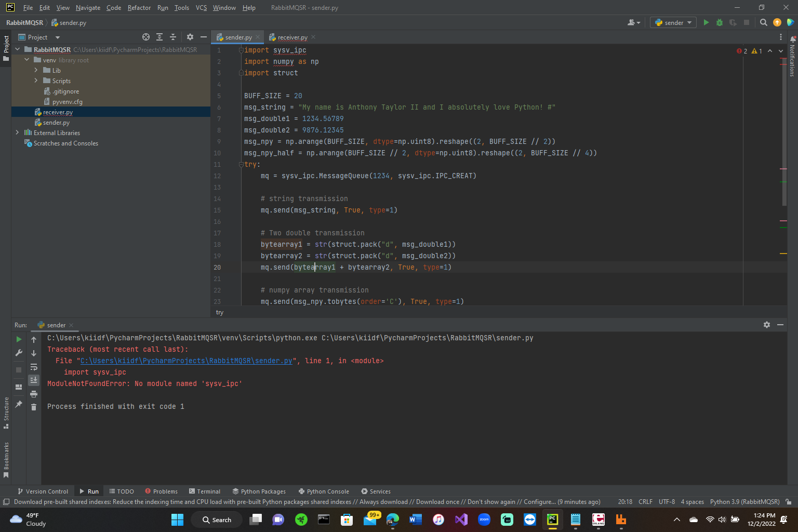Open Microsoft Word from taskbar
The height and width of the screenshot is (532, 798).
tap(415, 520)
